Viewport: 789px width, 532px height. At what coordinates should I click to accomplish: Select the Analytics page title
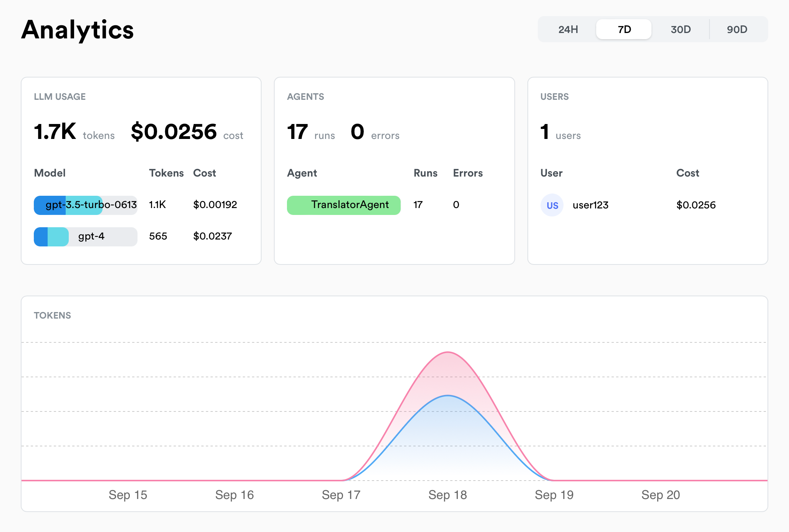click(77, 30)
